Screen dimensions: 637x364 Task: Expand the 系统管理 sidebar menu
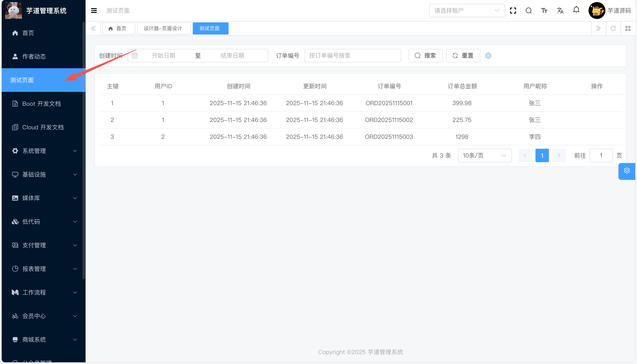[x=44, y=151]
